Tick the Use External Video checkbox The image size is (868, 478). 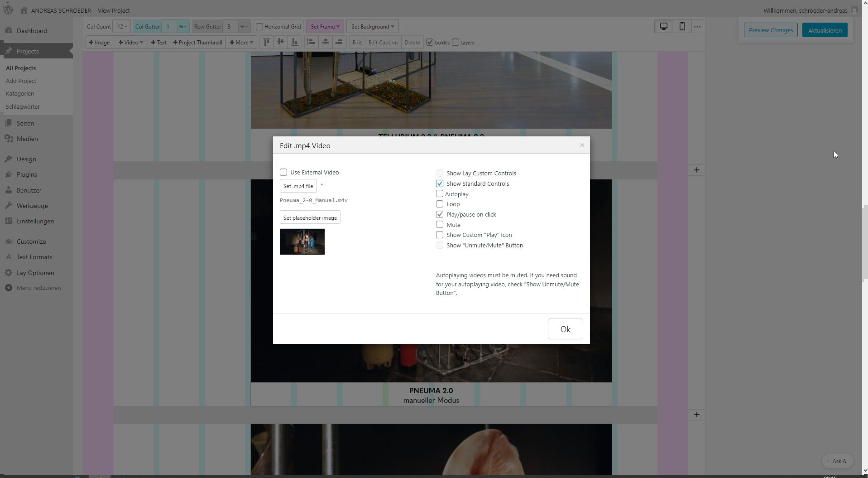click(x=283, y=172)
